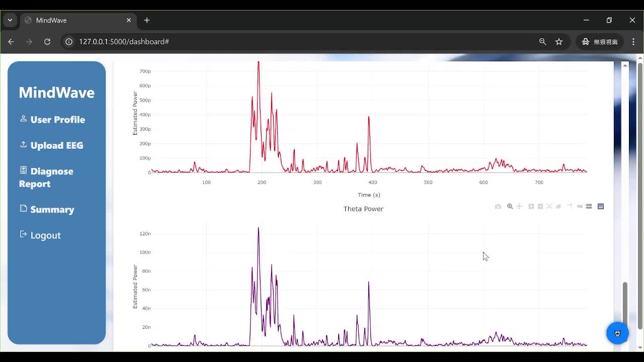Image resolution: width=644 pixels, height=362 pixels.
Task: Go to Upload EEG page
Action: pos(56,145)
